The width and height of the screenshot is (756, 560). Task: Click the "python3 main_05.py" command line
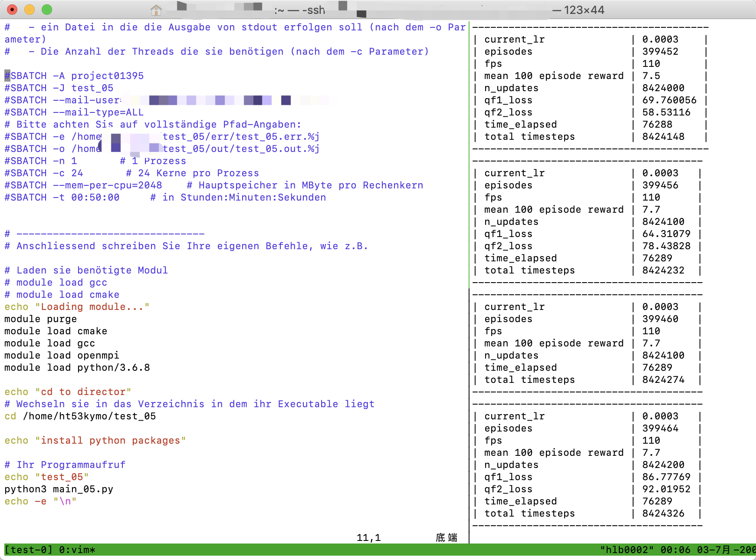[x=59, y=489]
